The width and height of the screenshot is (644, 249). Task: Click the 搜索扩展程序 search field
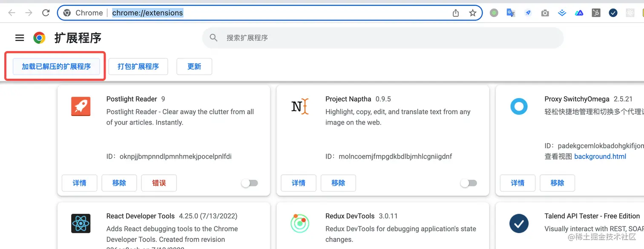[x=383, y=38]
